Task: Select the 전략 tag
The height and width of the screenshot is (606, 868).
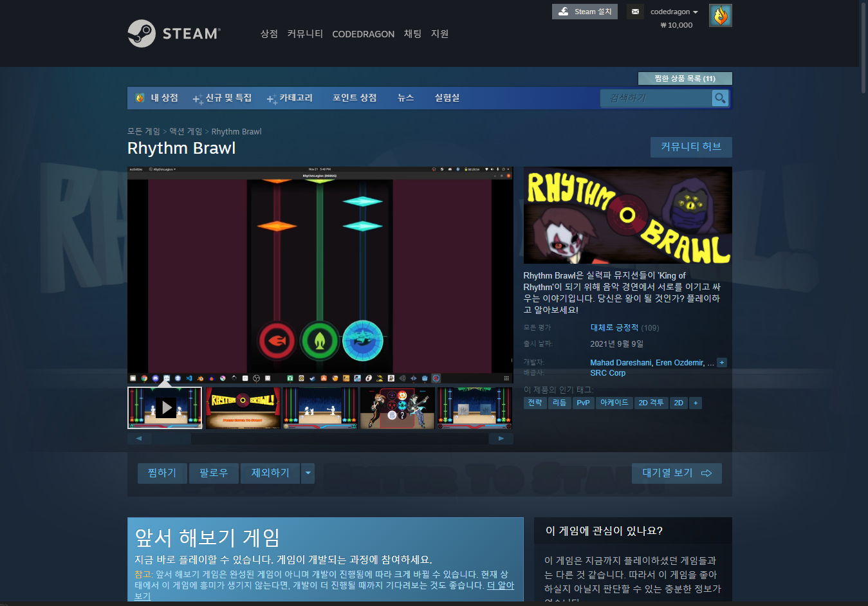Action: tap(535, 403)
